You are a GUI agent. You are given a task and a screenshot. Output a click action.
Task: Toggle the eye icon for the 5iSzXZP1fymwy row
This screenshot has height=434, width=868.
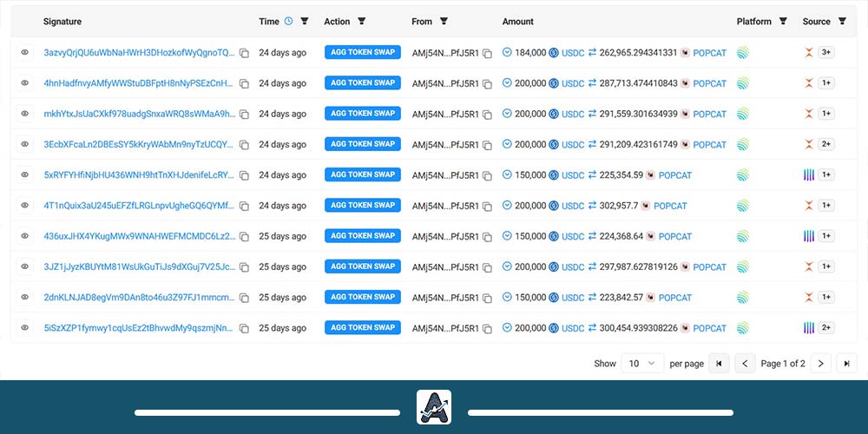(25, 328)
